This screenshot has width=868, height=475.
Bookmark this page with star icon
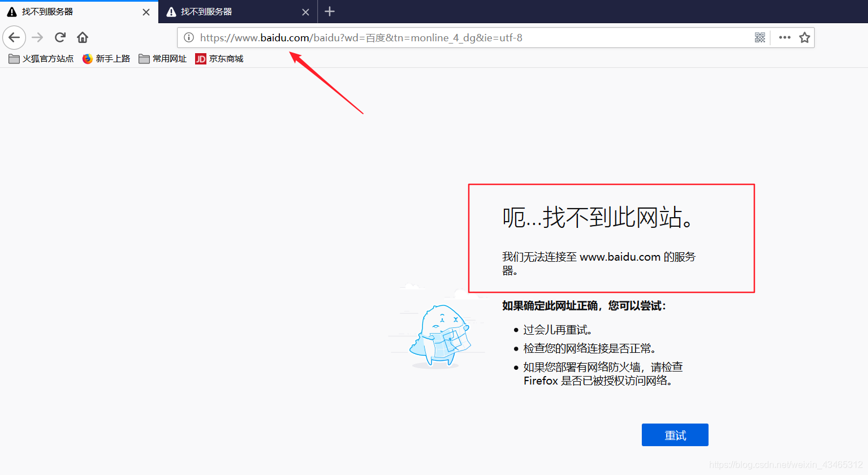click(805, 38)
